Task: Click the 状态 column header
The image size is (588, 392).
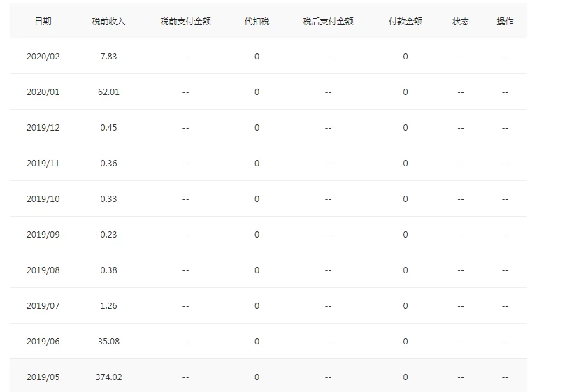Action: (461, 22)
